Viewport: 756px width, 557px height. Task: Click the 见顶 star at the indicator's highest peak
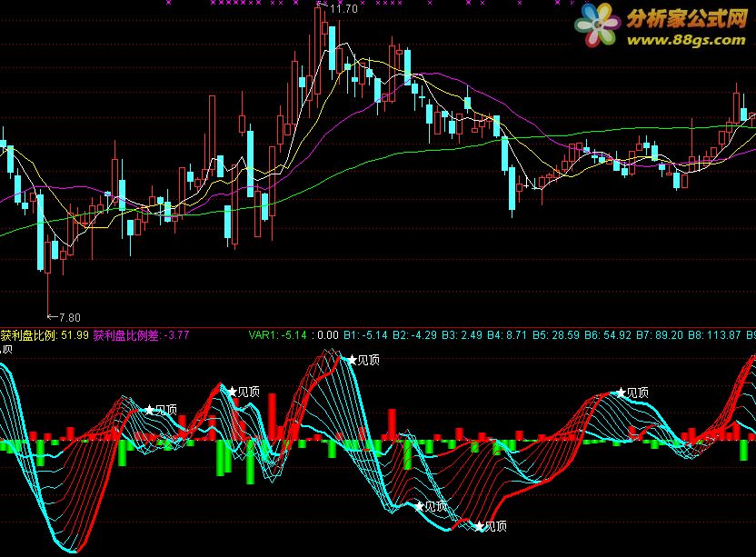click(x=353, y=360)
